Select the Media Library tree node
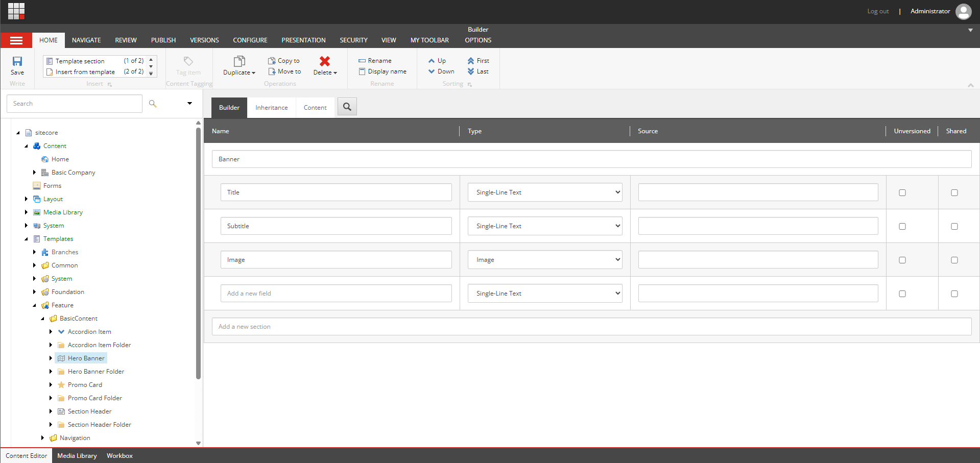 [58, 212]
